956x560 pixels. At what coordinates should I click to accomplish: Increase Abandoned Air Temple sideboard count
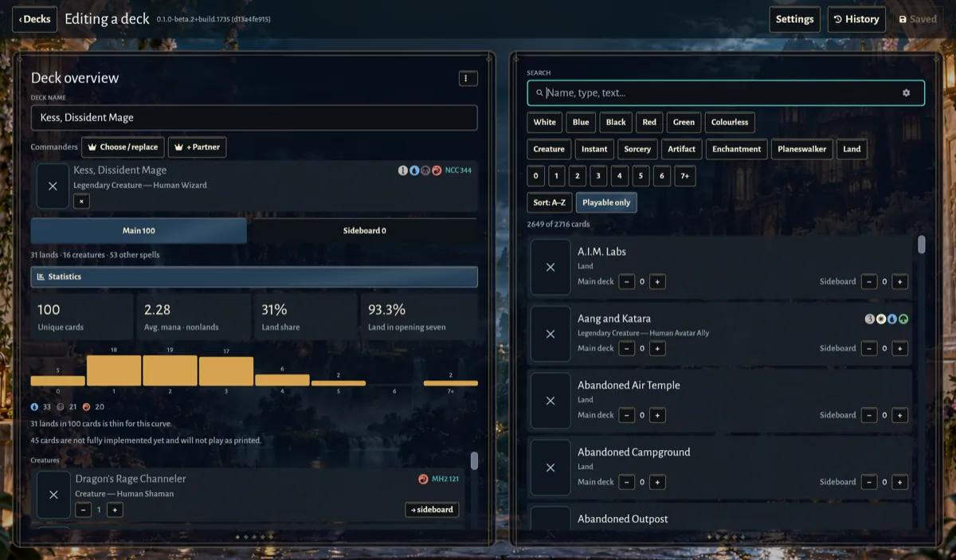(899, 416)
